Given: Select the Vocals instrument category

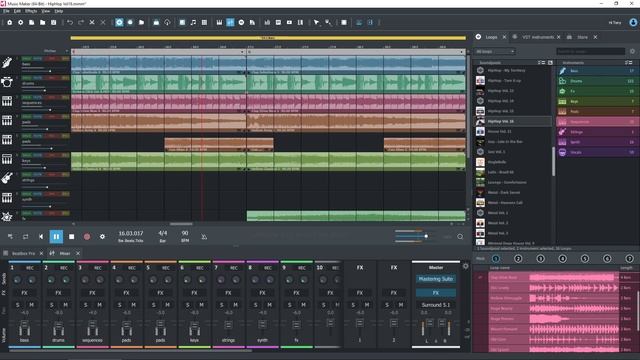Looking at the screenshot, I should [597, 152].
